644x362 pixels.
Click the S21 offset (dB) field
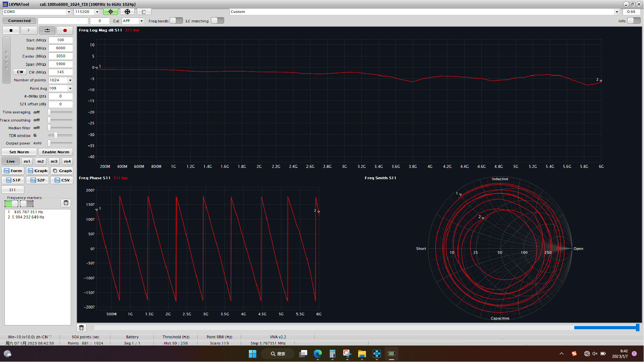coord(61,104)
